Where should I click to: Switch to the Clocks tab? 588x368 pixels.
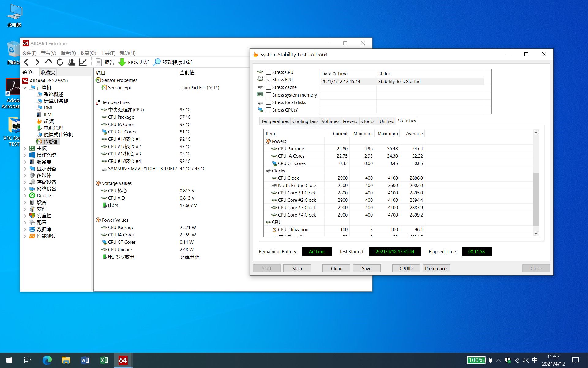[x=367, y=121]
